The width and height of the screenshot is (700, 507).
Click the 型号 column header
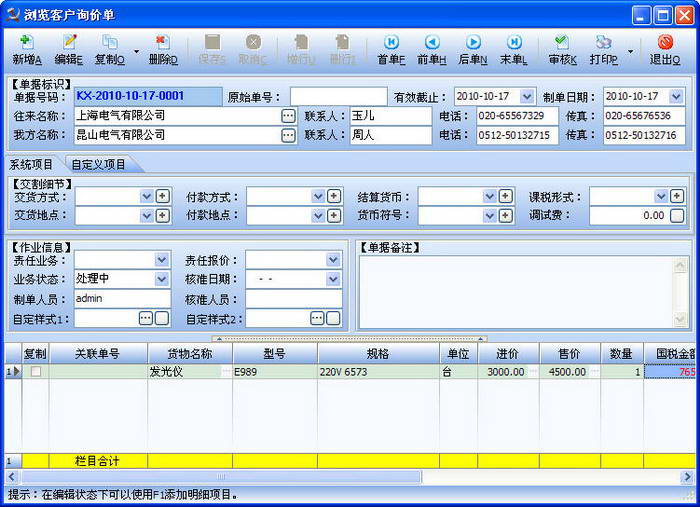[275, 354]
